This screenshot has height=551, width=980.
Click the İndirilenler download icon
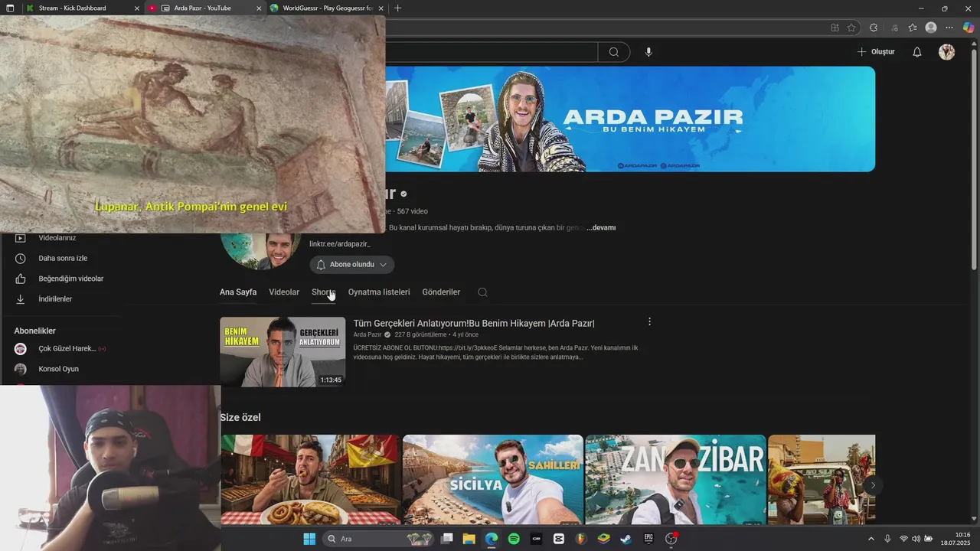pos(21,299)
